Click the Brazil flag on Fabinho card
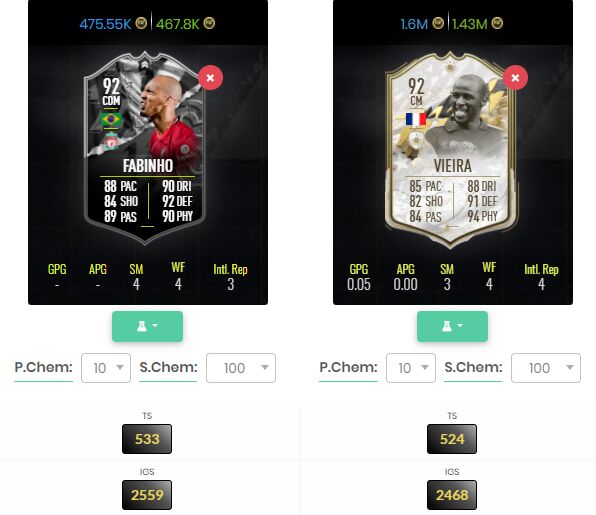 point(111,119)
